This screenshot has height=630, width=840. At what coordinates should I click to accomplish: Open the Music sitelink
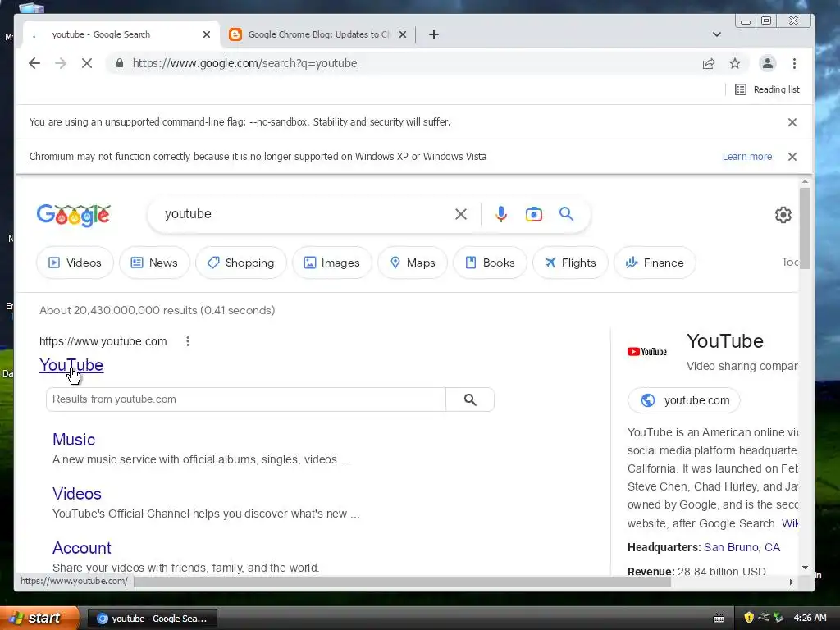[74, 440]
